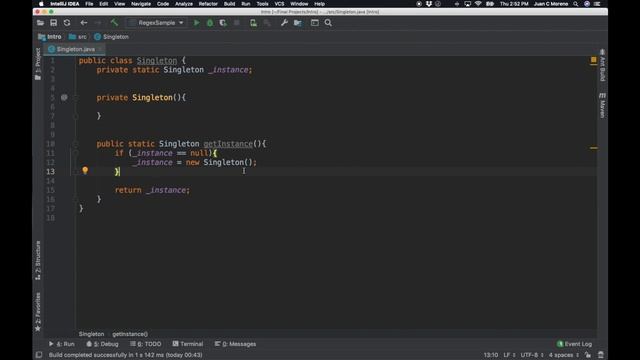Open the Refactor menu
640x360 pixels.
208,4
